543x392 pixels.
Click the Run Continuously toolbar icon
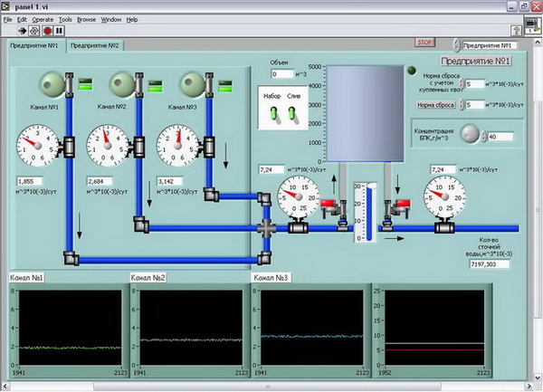pos(34,31)
